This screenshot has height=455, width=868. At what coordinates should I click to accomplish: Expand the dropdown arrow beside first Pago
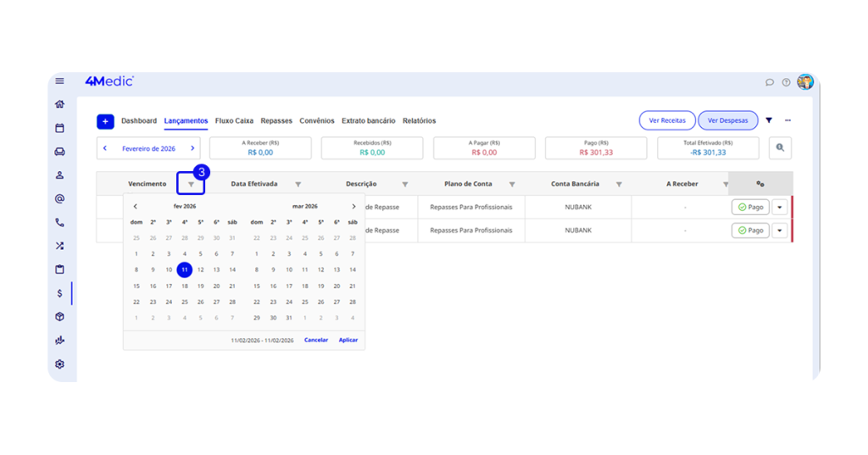click(780, 207)
